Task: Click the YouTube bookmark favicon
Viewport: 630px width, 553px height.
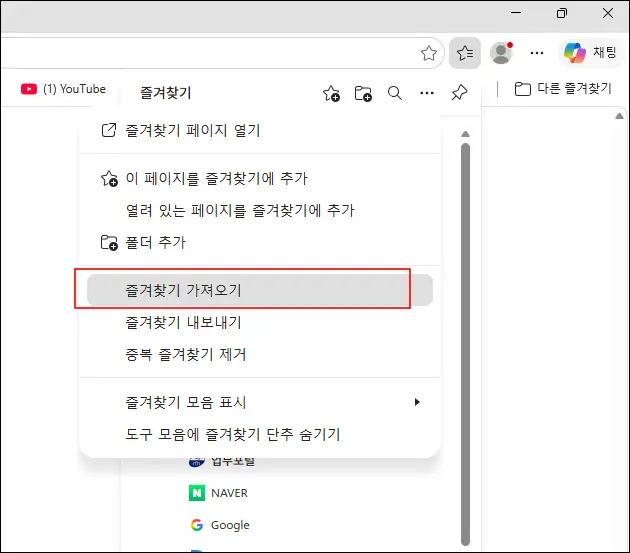Action: pos(29,89)
